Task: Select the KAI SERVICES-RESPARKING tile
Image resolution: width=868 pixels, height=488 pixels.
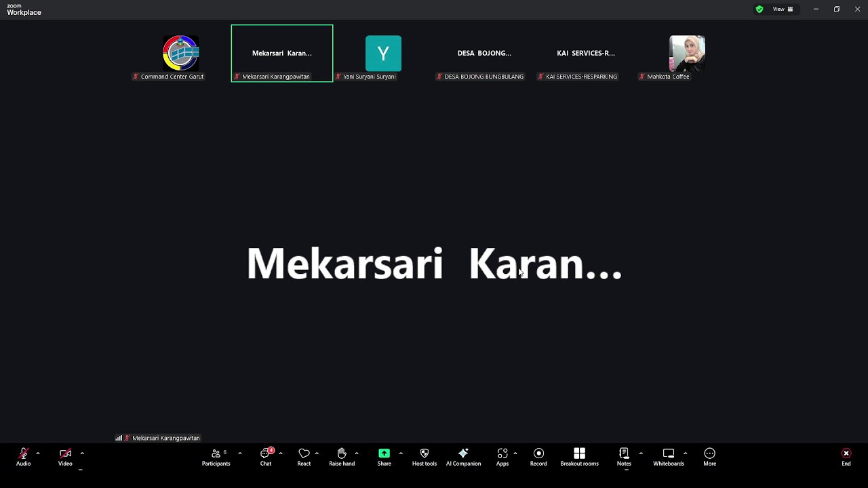Action: click(x=586, y=54)
